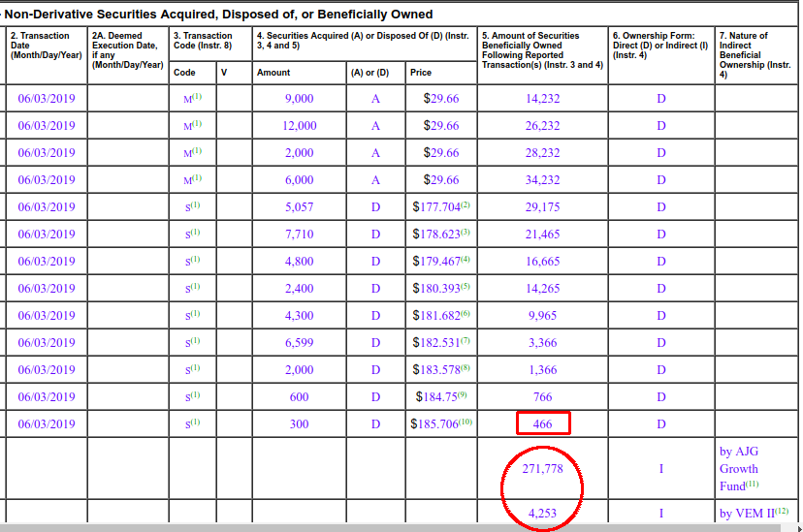This screenshot has height=532, width=803.
Task: Select the 9,965 beneficially owned amount
Action: (x=542, y=316)
